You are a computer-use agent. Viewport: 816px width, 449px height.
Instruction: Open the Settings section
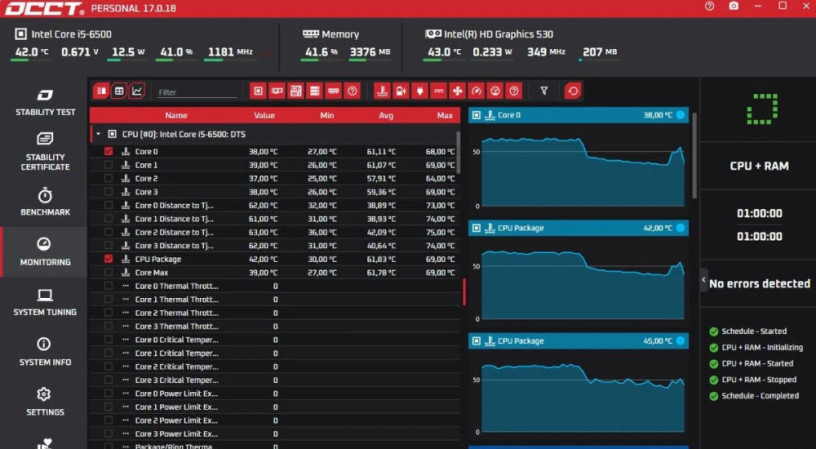[x=45, y=402]
